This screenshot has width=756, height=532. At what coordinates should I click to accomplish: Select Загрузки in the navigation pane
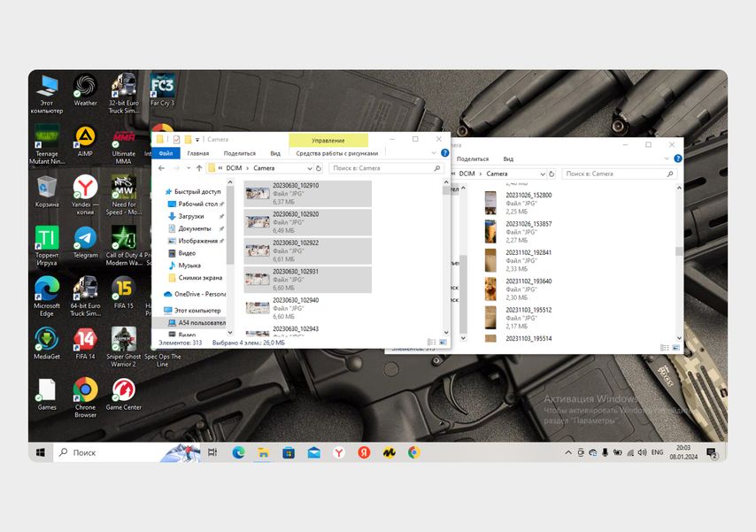(187, 216)
